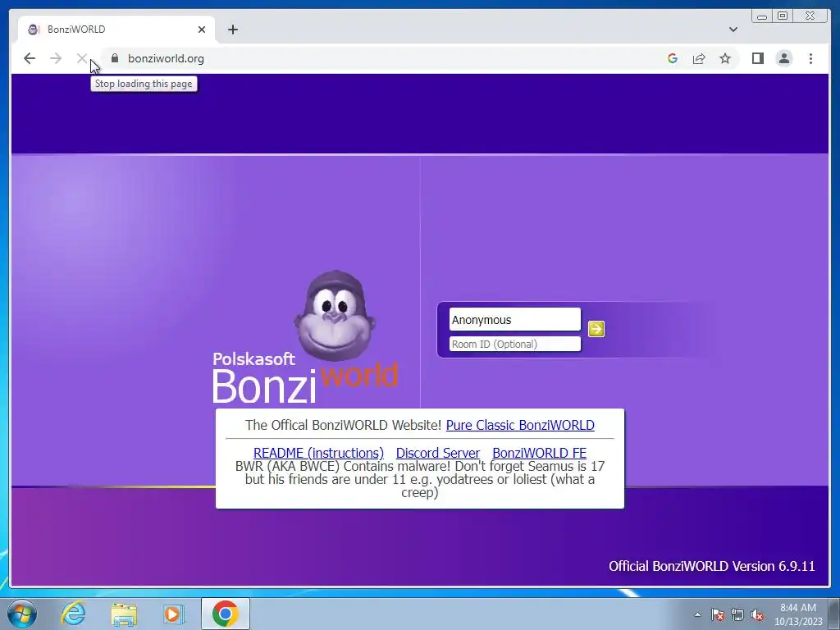840x630 pixels.
Task: Bookmark this tab with the star
Action: (x=725, y=58)
